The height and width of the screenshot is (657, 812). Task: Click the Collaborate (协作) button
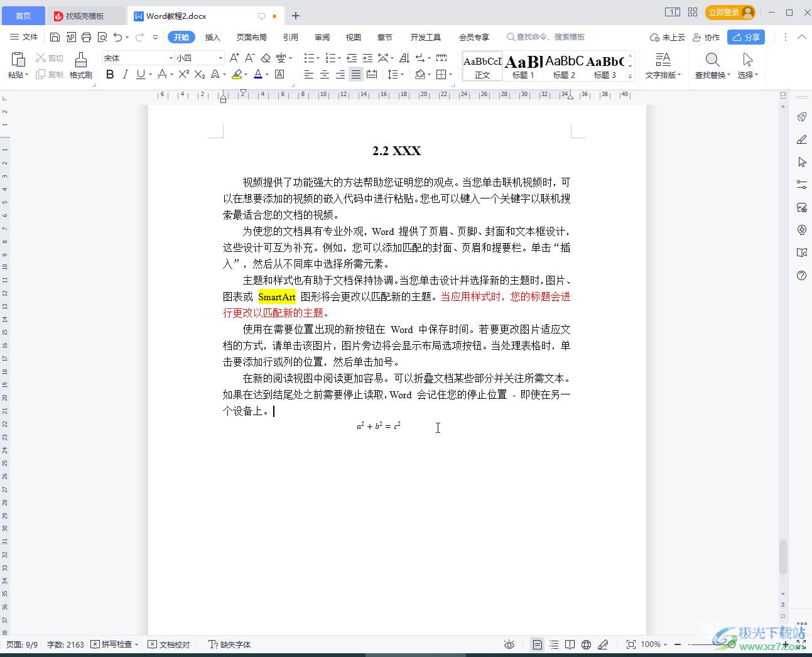(706, 37)
